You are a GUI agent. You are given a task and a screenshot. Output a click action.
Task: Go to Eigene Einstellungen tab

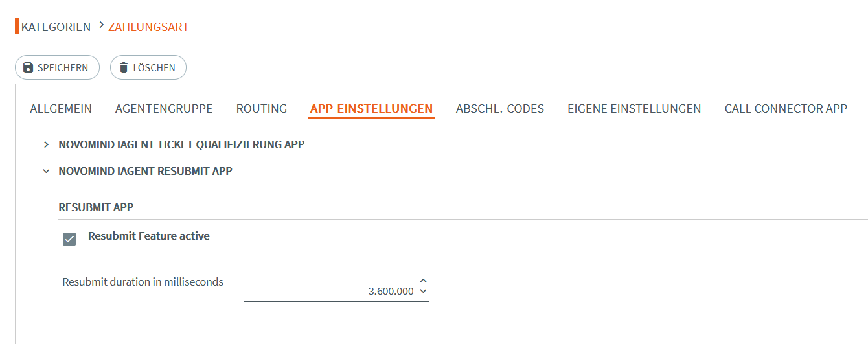pyautogui.click(x=634, y=109)
